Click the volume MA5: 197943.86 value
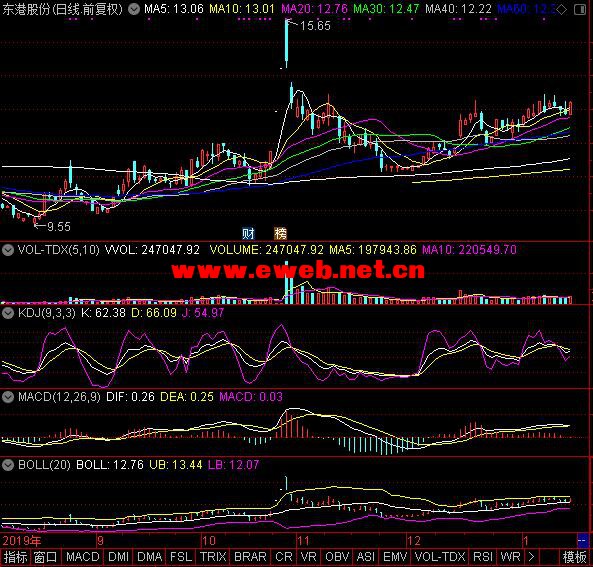Viewport: 593px width, 567px height. pyautogui.click(x=373, y=250)
